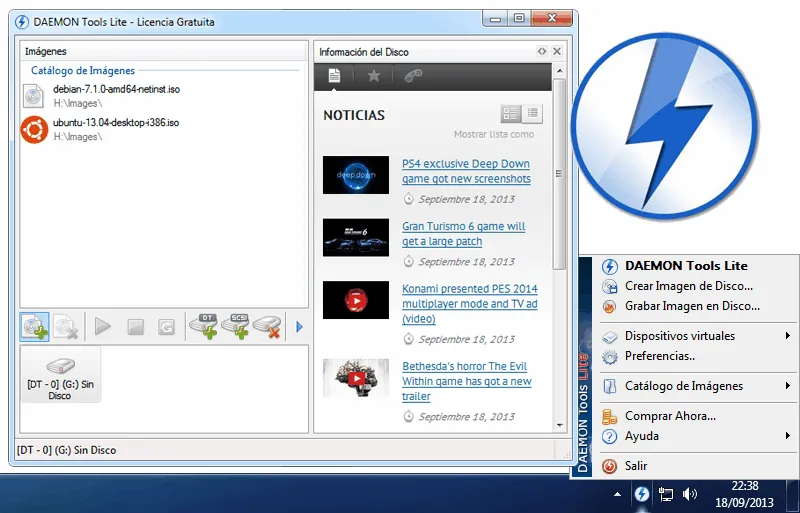Switch news to compact list view
This screenshot has height=513, width=800.
[533, 114]
